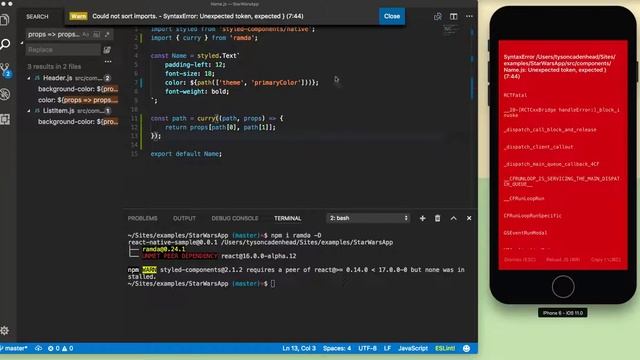This screenshot has width=640, height=360.
Task: Click the 'iPhone 6 - iOS 11.0' simulator label
Action: pyautogui.click(x=563, y=313)
